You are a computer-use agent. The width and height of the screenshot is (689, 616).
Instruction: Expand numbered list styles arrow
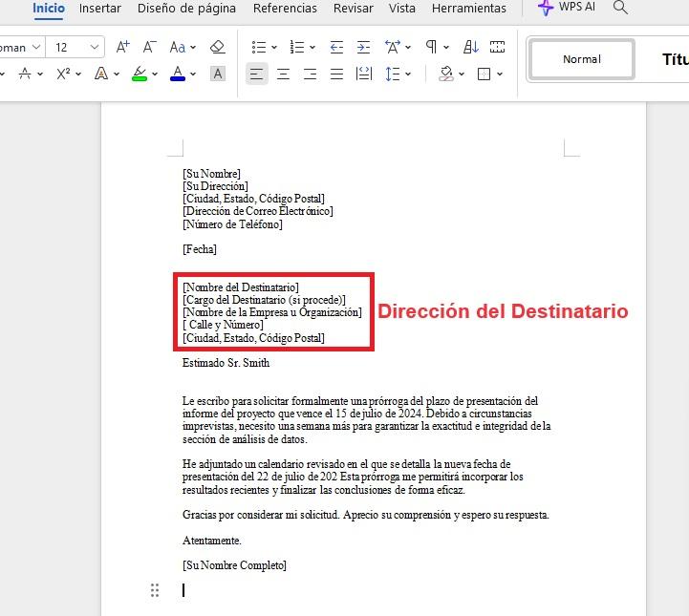pyautogui.click(x=312, y=48)
